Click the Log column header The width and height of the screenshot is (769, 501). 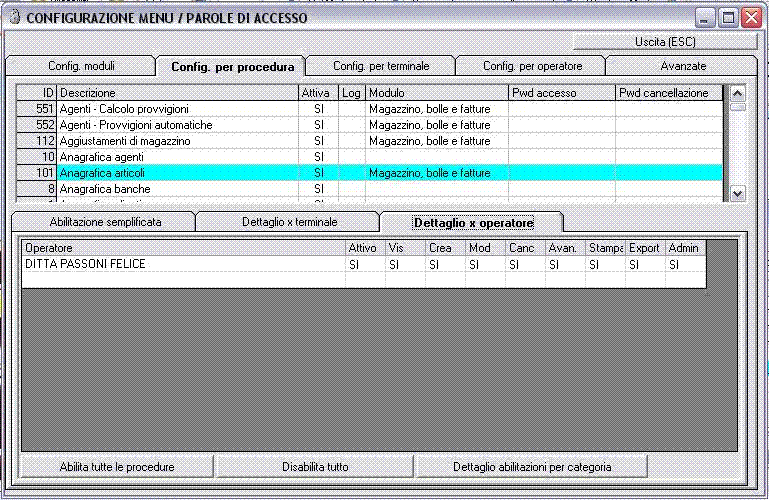(352, 93)
